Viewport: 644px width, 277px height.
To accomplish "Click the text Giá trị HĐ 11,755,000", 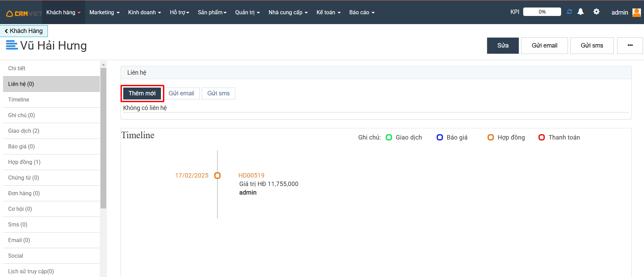I will pos(269,184).
